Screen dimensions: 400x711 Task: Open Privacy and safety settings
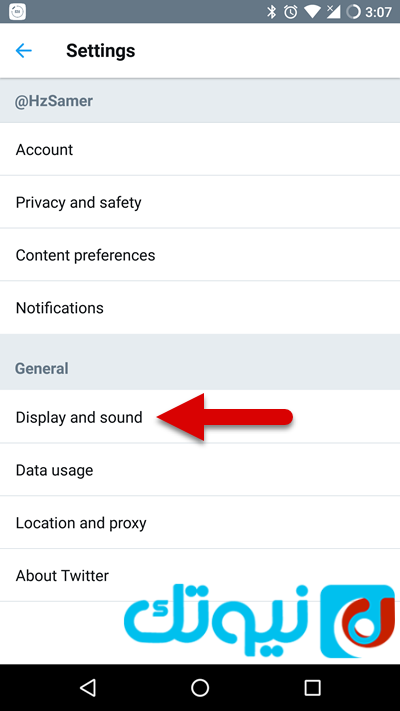coord(200,202)
